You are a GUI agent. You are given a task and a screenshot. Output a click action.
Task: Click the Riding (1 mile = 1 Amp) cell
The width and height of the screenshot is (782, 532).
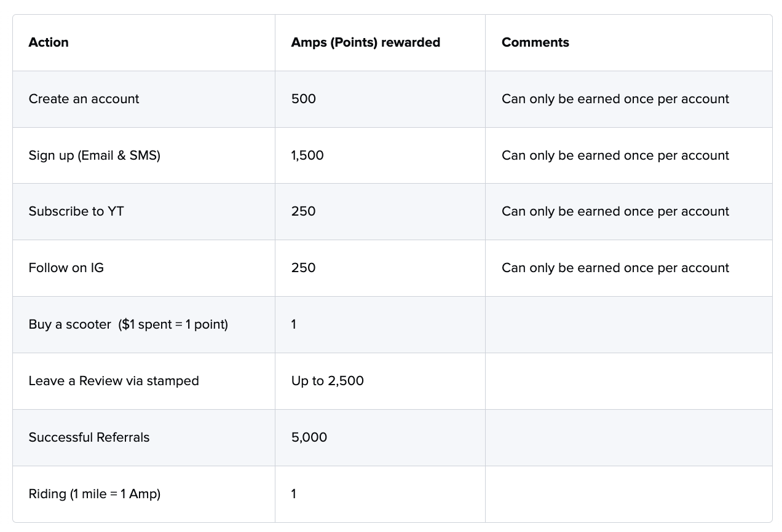94,494
